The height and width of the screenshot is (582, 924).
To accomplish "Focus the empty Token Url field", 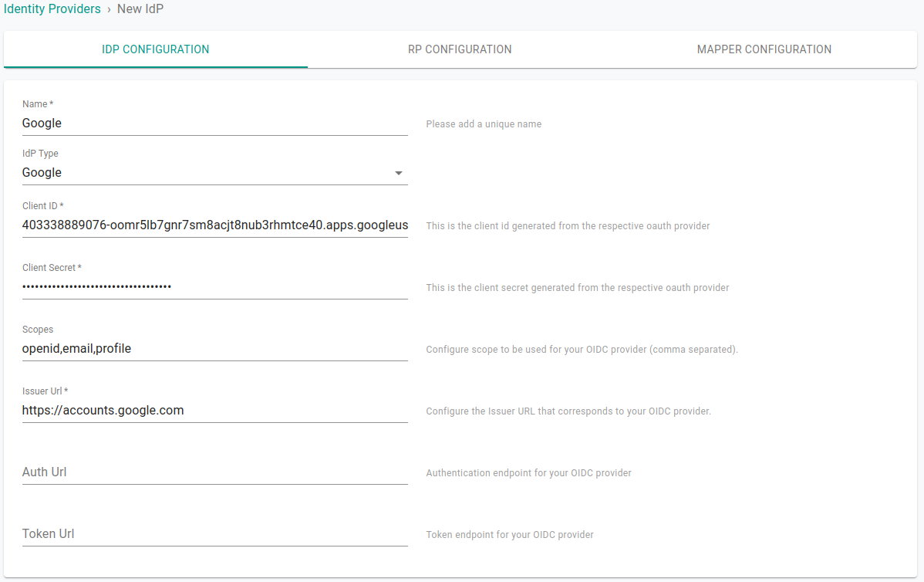I will (x=214, y=534).
